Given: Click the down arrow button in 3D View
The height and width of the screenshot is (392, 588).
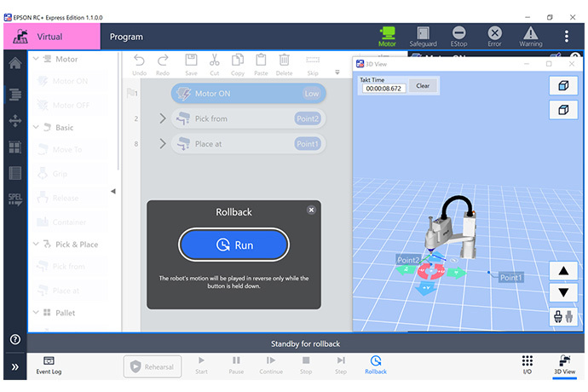Looking at the screenshot, I should coord(563,292).
